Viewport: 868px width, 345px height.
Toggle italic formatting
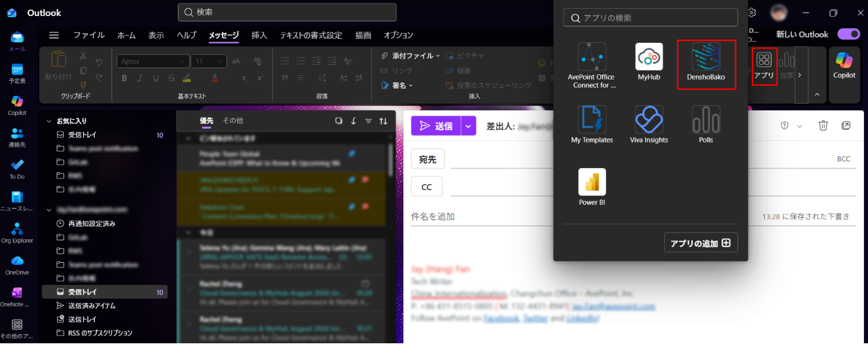[140, 78]
